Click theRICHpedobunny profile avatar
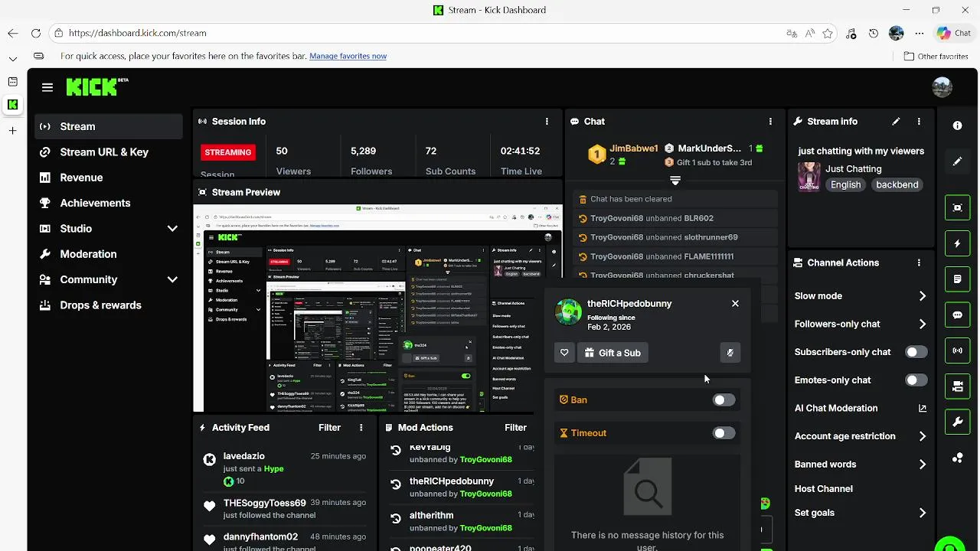Viewport: 980px width, 551px height. coord(568,311)
